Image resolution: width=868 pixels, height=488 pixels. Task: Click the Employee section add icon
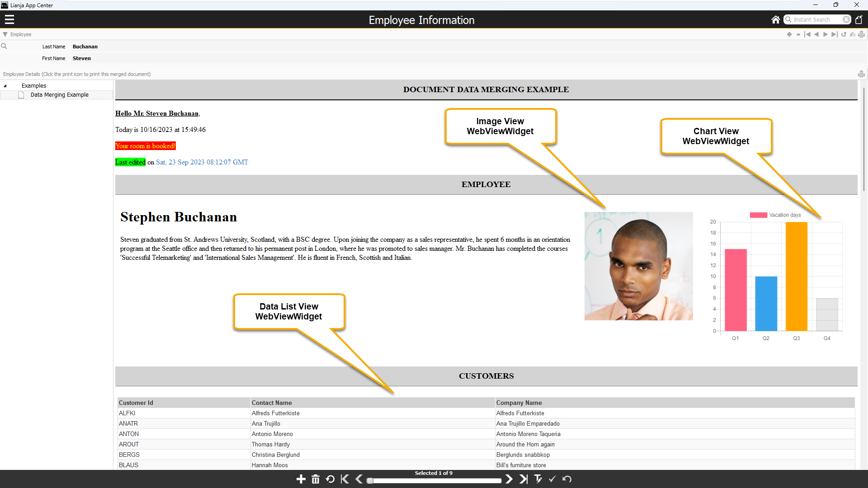pyautogui.click(x=789, y=34)
